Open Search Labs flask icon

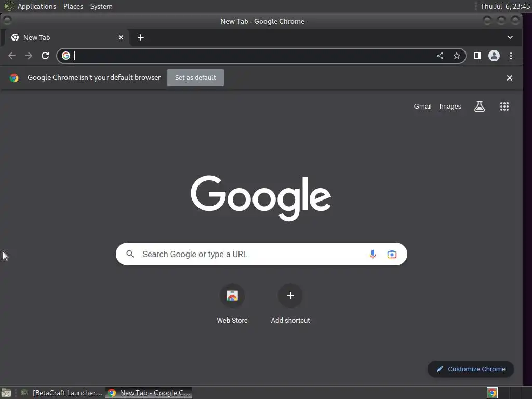(x=480, y=107)
